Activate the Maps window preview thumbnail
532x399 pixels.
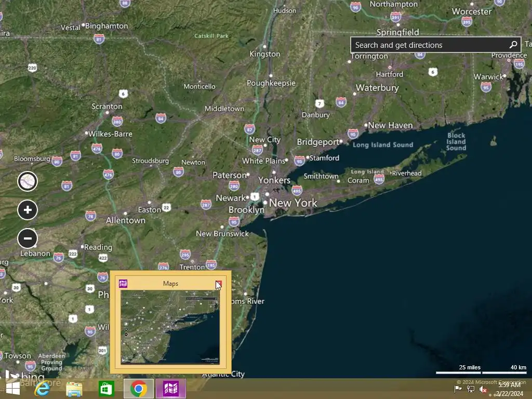170,327
